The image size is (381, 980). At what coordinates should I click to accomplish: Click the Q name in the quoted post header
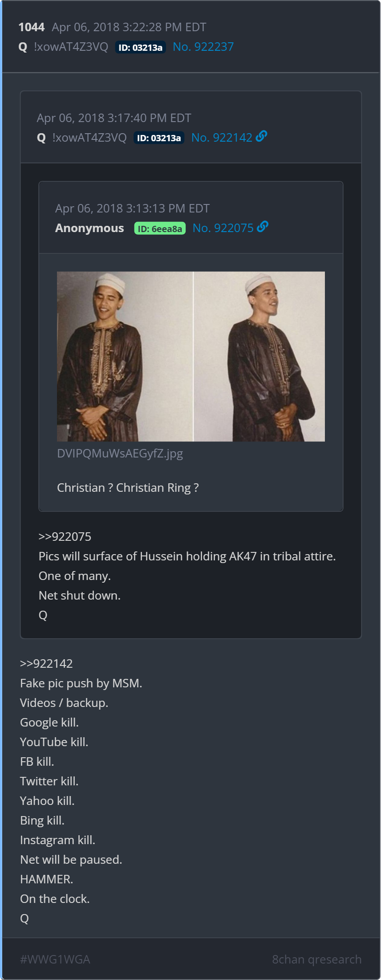[41, 138]
